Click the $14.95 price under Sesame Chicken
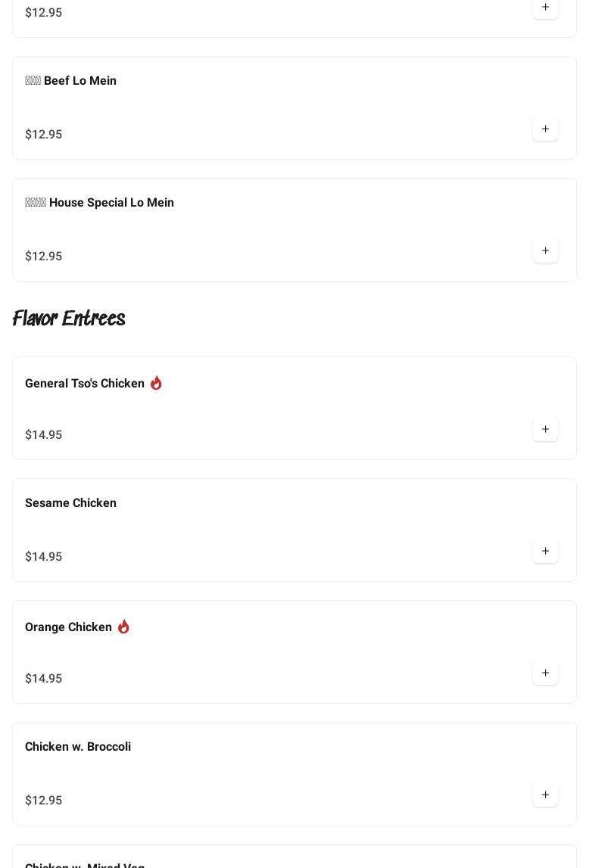The width and height of the screenshot is (589, 868). click(44, 557)
